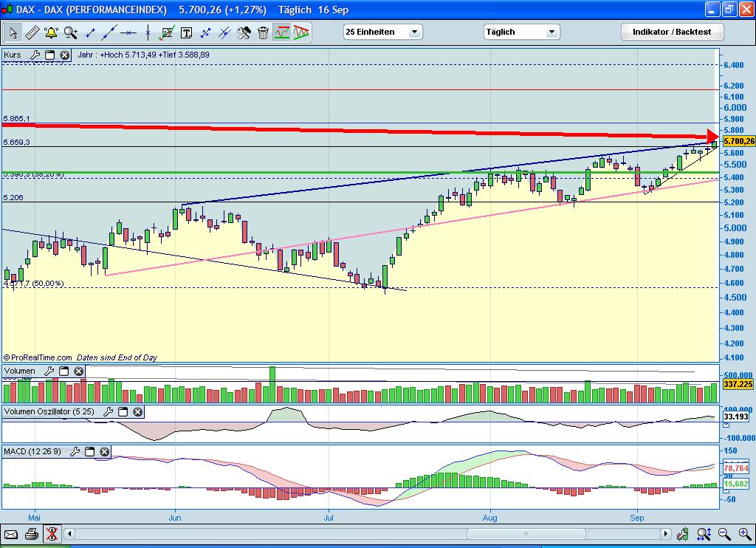Open the Täglich timeframe dropdown

point(521,32)
